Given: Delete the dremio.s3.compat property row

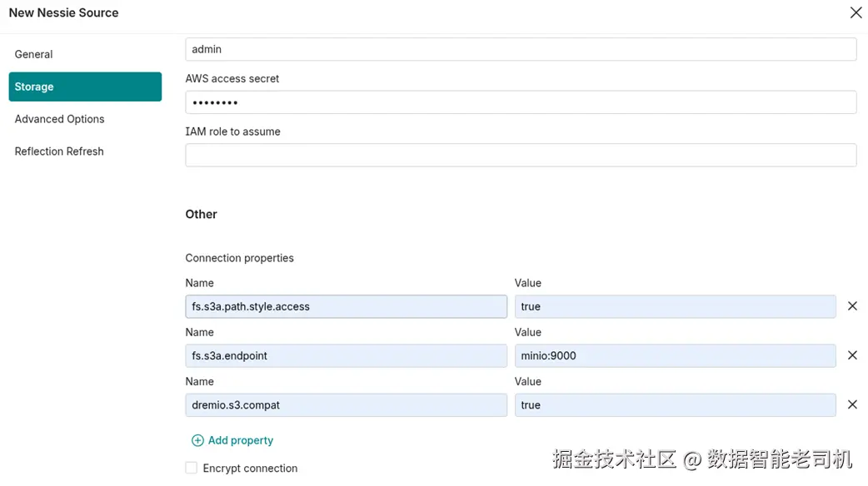Looking at the screenshot, I should point(852,404).
